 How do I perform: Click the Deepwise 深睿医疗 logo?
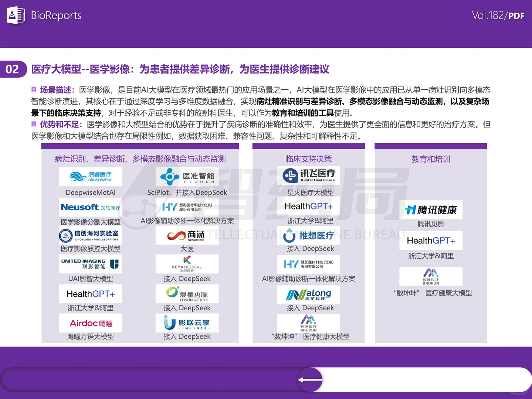90,177
